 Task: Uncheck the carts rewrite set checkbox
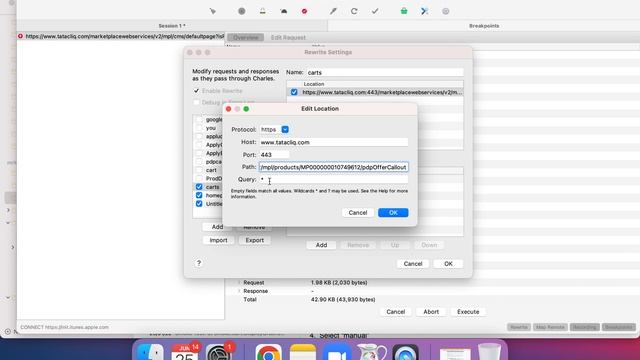199,187
